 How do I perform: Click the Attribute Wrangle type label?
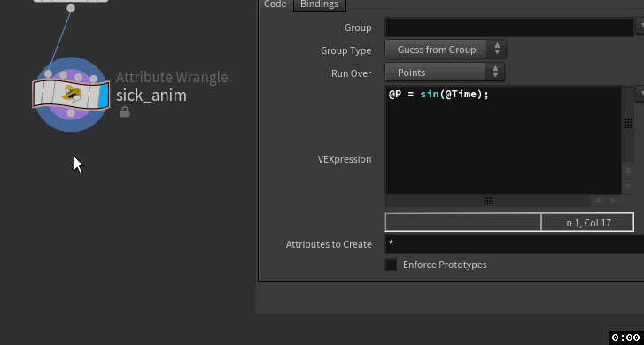coord(172,77)
